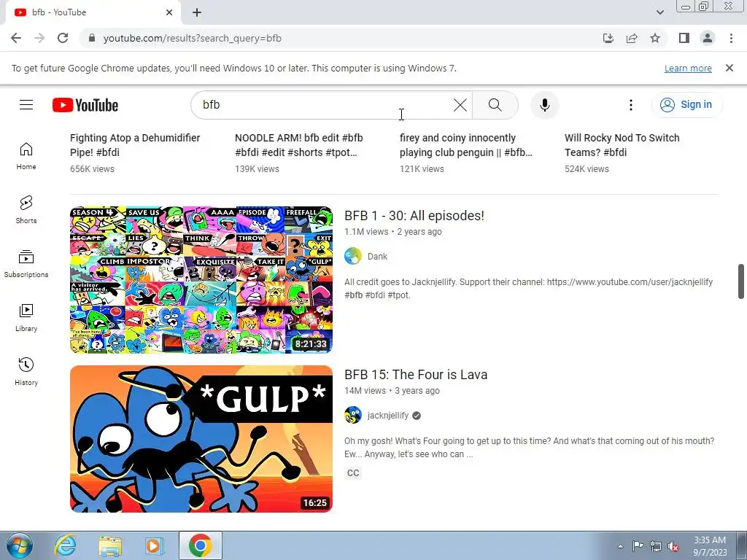
Task: Launch Internet Explorer from the taskbar
Action: click(64, 545)
